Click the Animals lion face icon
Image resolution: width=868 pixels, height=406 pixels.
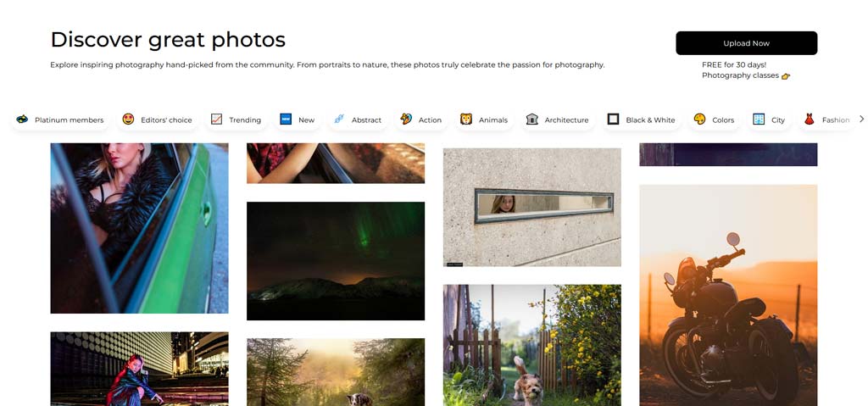point(466,119)
